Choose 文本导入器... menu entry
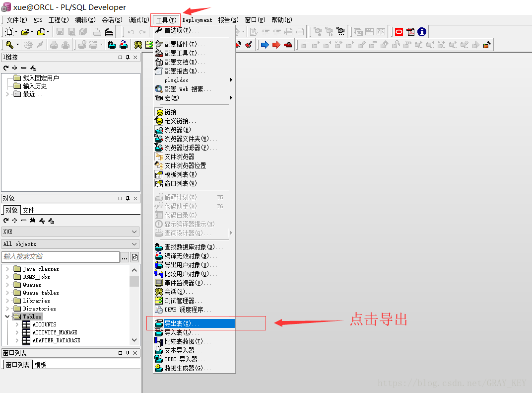 (x=195, y=350)
